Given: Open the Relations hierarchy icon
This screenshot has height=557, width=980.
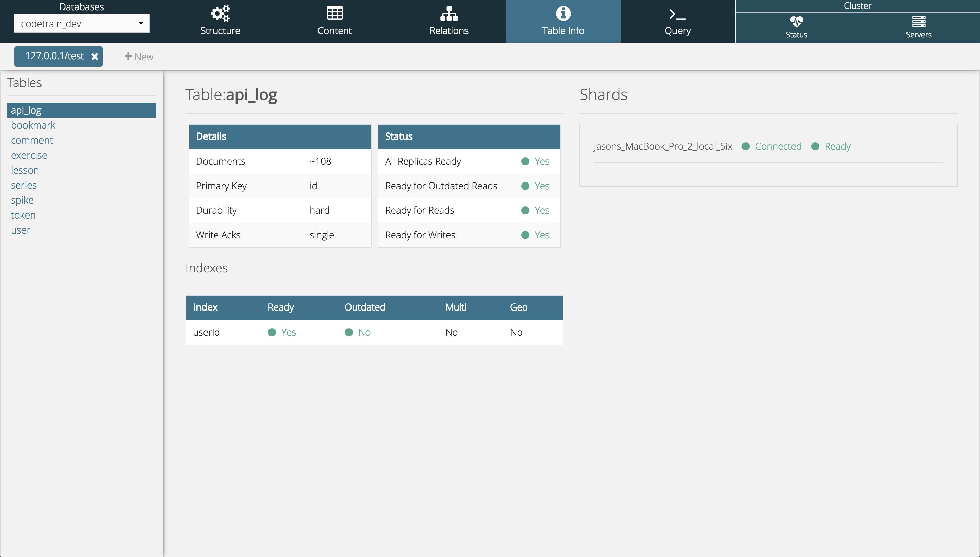Looking at the screenshot, I should click(x=449, y=14).
